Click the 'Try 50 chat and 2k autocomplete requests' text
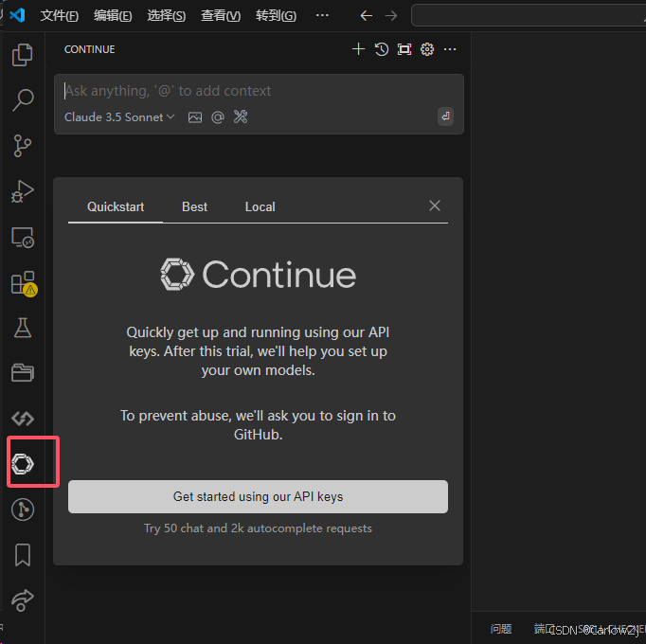Screen dimensions: 646x644 click(x=258, y=528)
